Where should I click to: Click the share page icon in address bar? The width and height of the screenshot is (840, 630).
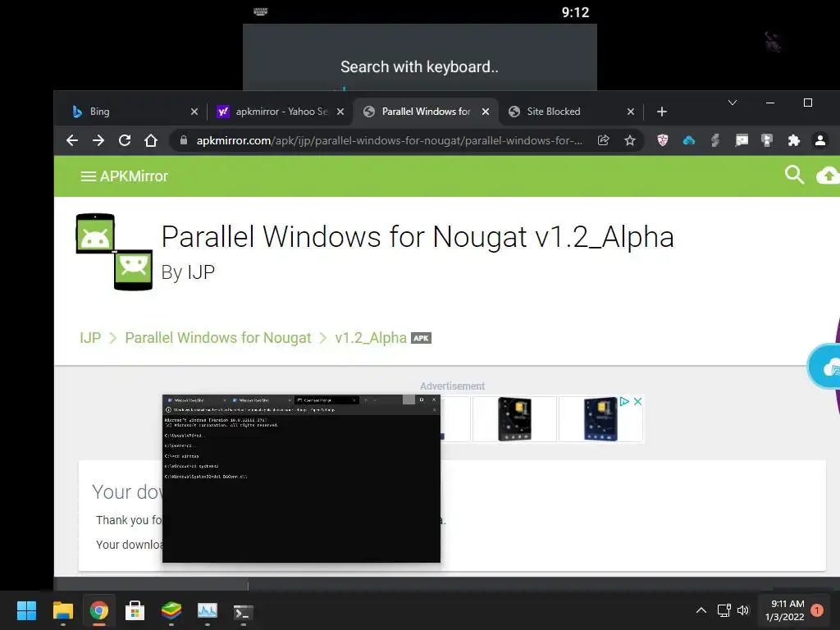click(603, 140)
